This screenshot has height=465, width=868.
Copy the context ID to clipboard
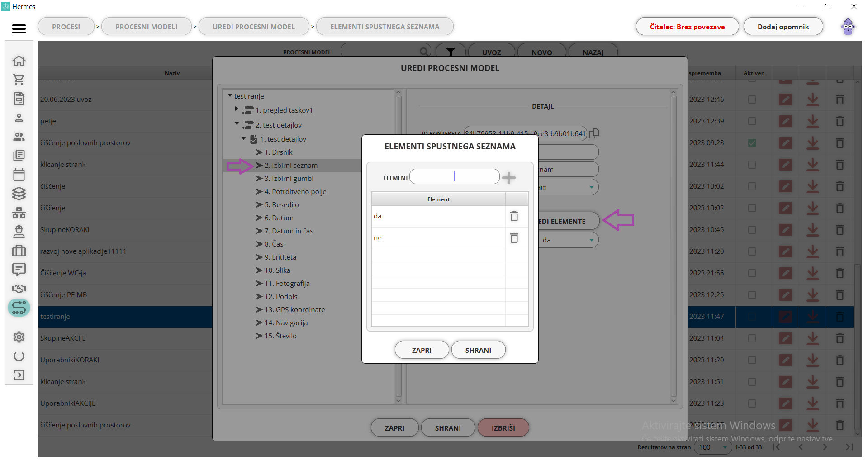click(x=594, y=133)
